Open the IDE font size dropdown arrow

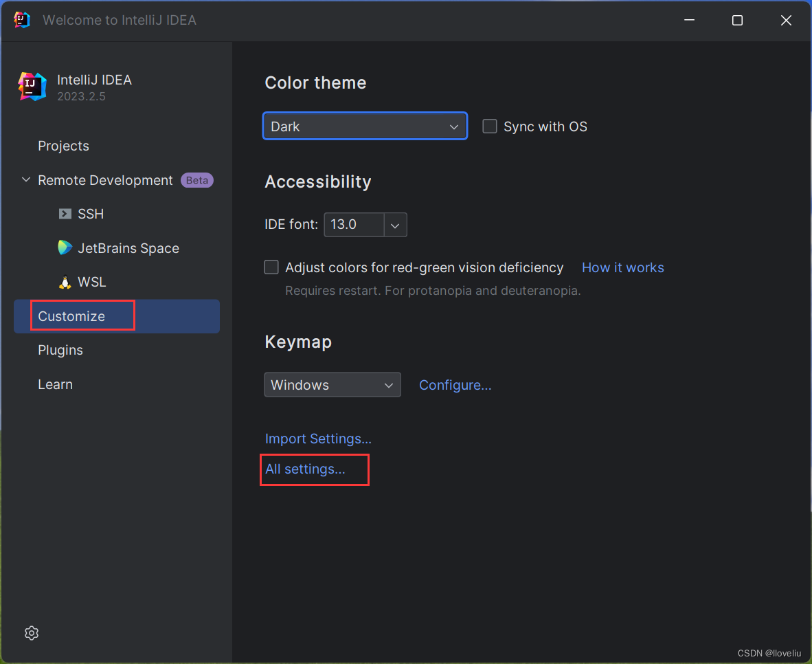click(x=395, y=225)
